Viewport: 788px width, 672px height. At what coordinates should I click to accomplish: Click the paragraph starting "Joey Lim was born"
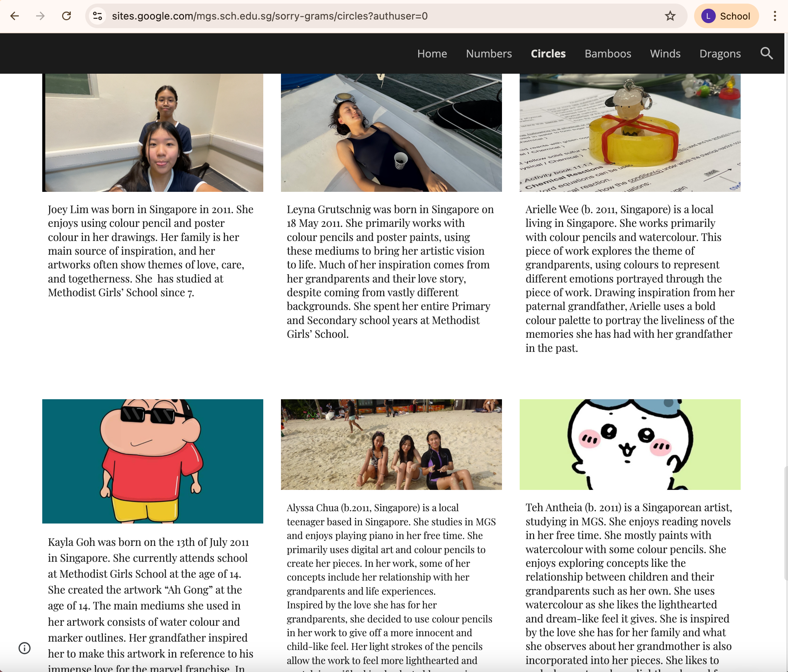pos(151,251)
